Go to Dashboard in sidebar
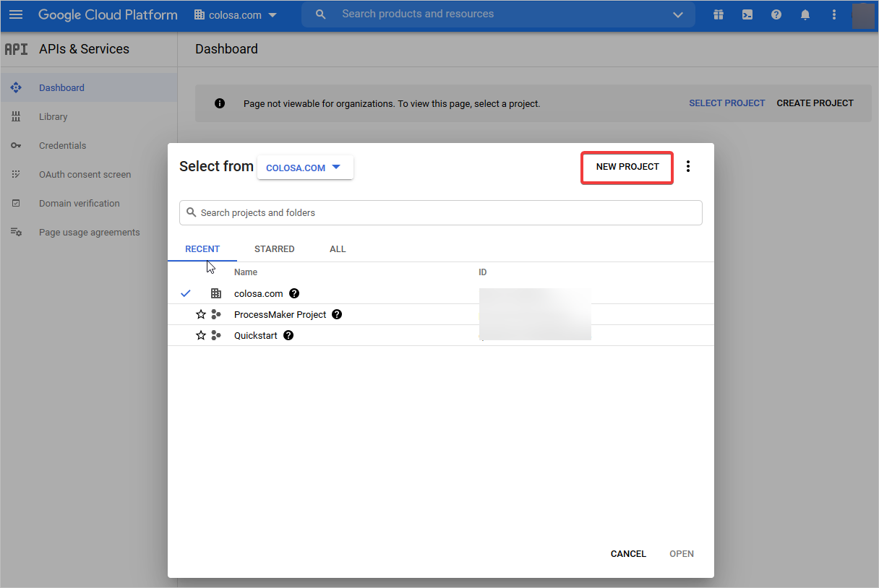The image size is (879, 588). [x=89, y=87]
